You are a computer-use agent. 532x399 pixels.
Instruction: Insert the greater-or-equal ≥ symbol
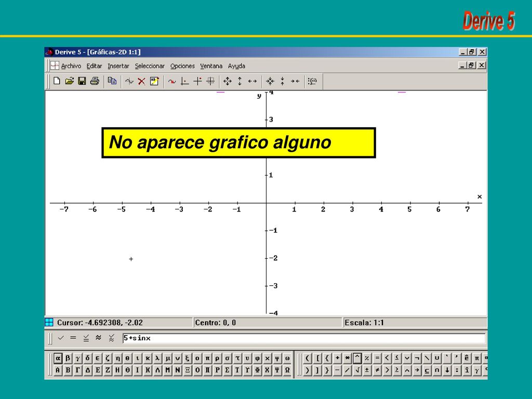point(397,370)
